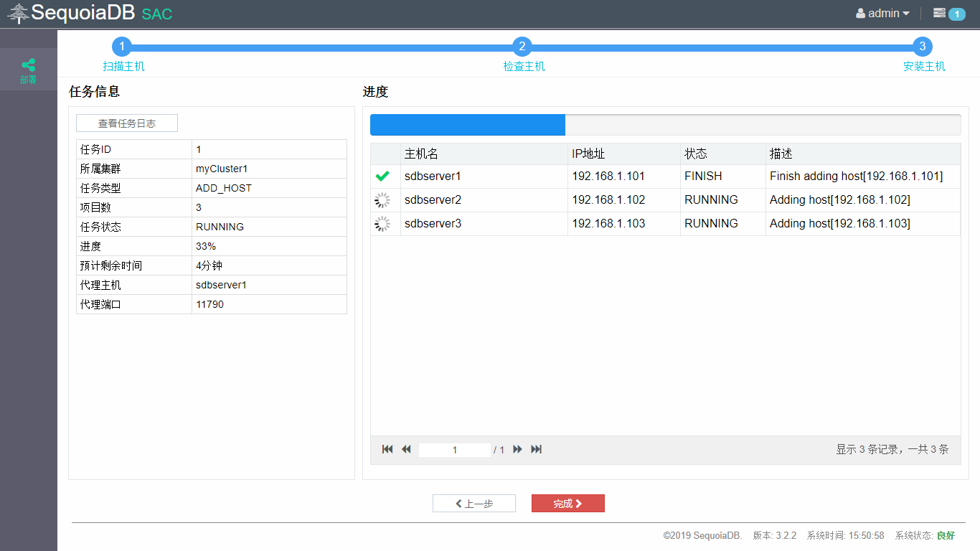Select step 2 circle 检查主机
This screenshot has height=551, width=980.
pos(522,47)
